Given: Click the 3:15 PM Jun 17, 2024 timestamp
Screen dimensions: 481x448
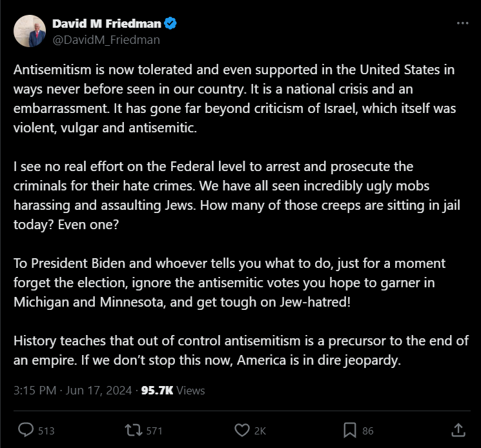Looking at the screenshot, I should pos(72,391).
